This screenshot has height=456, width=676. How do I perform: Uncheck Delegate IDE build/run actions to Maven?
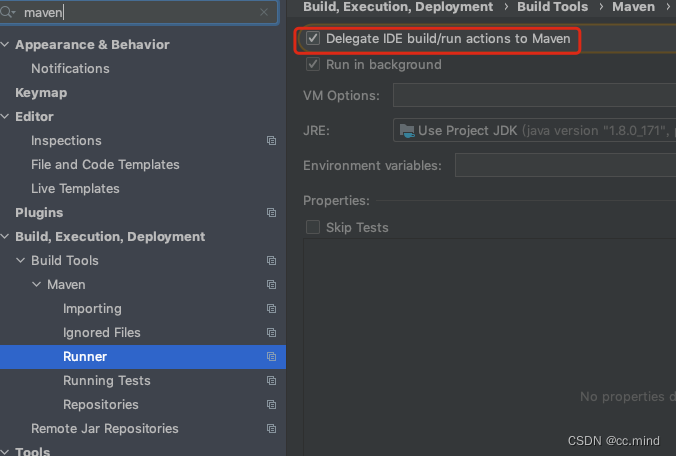[x=313, y=39]
